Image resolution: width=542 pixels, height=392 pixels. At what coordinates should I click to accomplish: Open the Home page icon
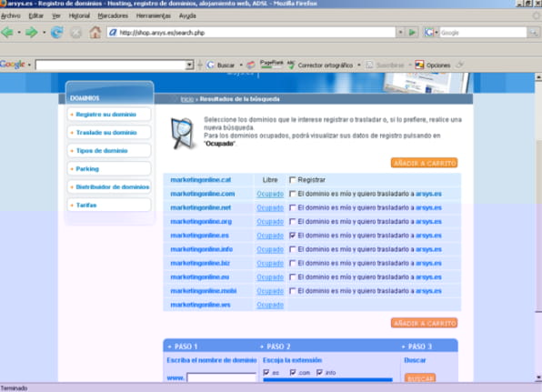(x=95, y=33)
